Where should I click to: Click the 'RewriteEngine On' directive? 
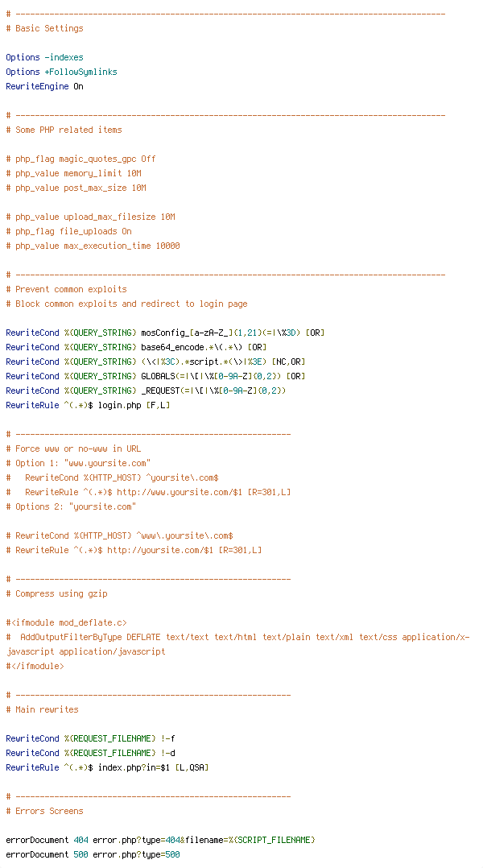click(x=45, y=86)
